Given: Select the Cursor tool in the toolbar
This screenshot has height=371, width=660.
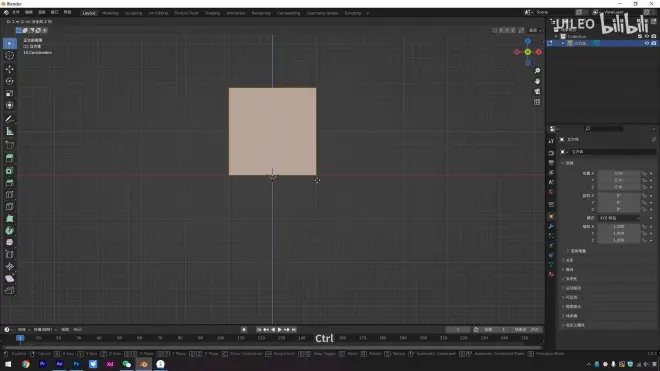Looking at the screenshot, I should [x=9, y=56].
